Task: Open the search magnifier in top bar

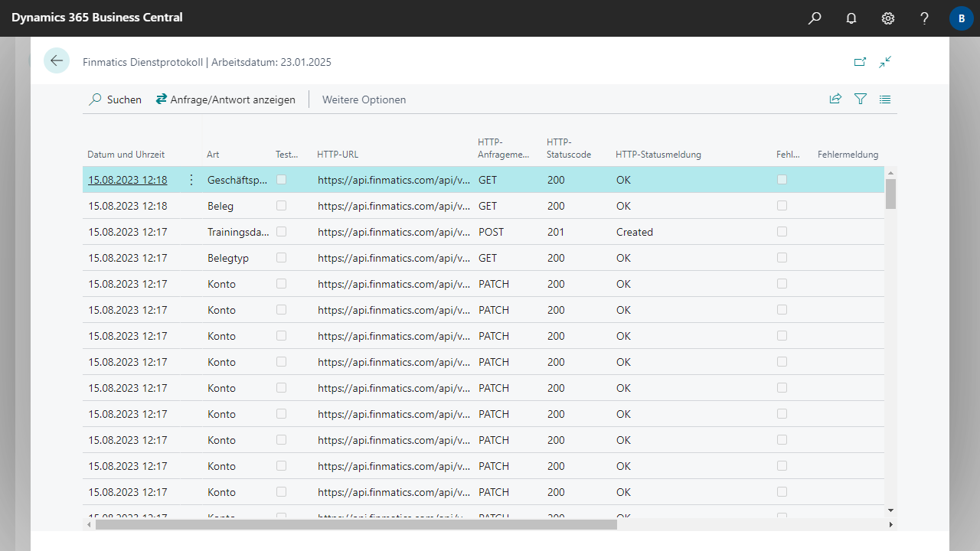Action: click(x=815, y=18)
